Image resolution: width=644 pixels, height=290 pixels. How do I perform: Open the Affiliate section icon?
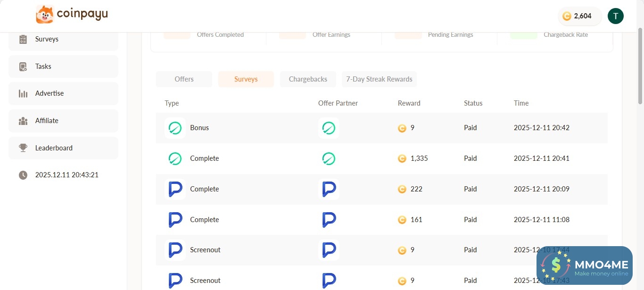tap(23, 120)
